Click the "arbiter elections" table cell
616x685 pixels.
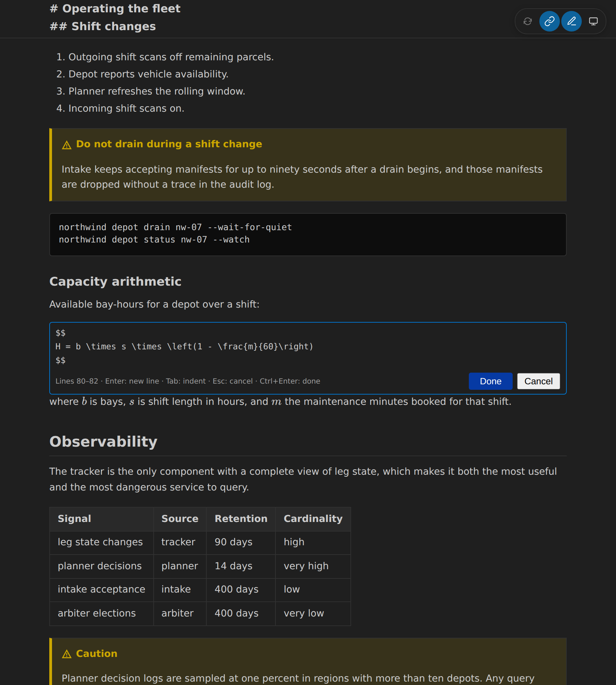pyautogui.click(x=101, y=613)
